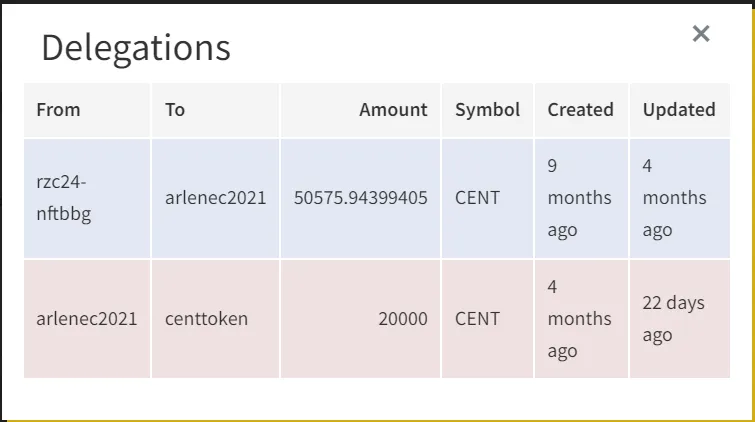This screenshot has height=422, width=755.
Task: Click the Updated column header
Action: click(x=680, y=110)
